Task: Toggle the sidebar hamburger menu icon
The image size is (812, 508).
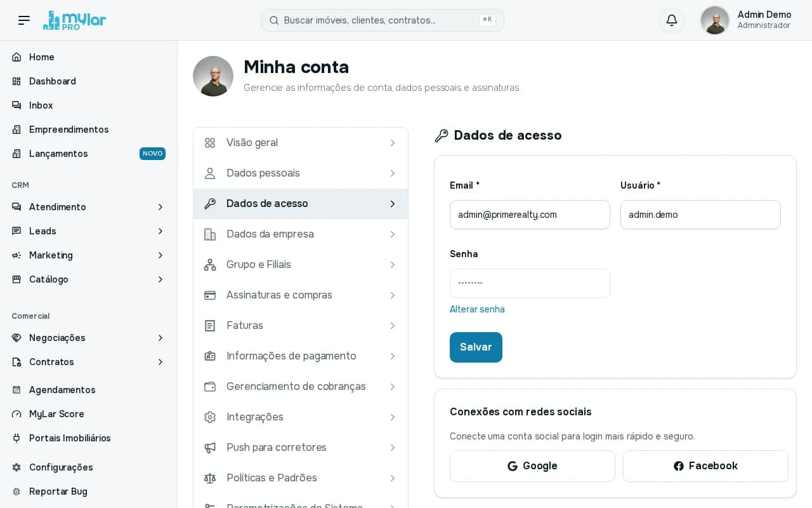Action: (x=24, y=20)
